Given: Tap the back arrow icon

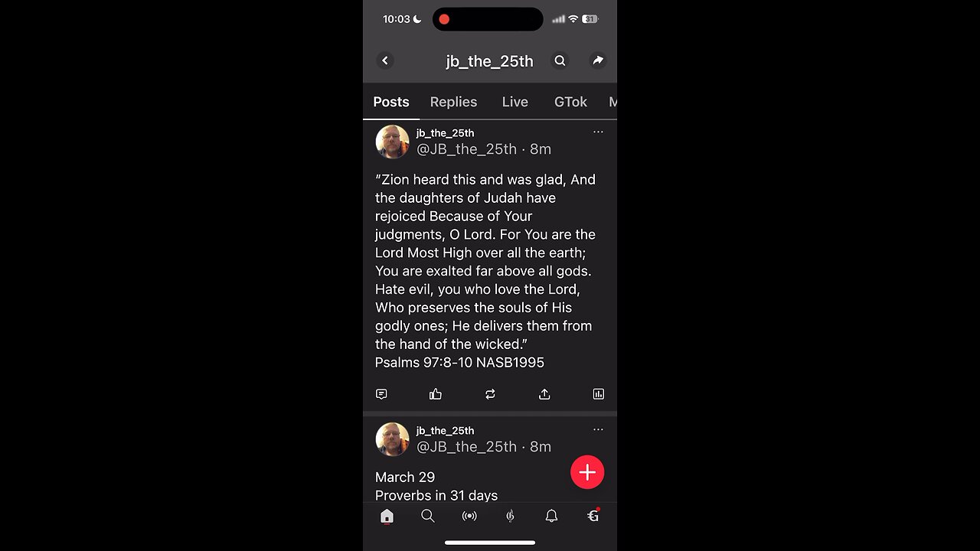Looking at the screenshot, I should point(385,60).
